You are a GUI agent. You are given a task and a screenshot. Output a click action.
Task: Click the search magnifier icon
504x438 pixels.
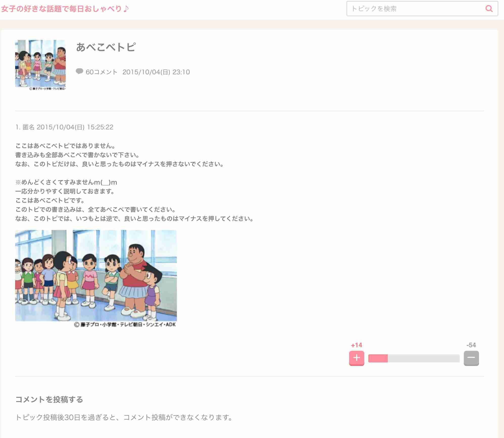pos(489,9)
